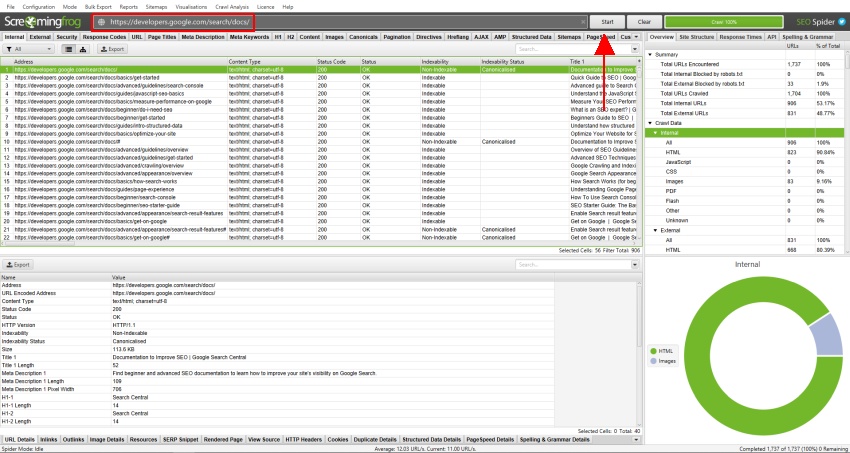Open the upper search box dropdown arrow
Image resolution: width=850 pixels, height=453 pixels.
(635, 49)
